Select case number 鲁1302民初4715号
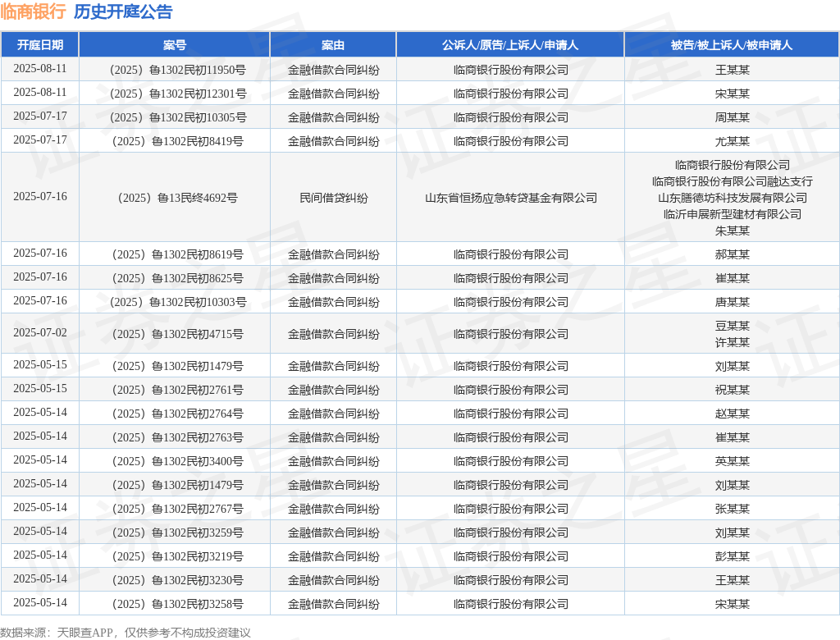 [178, 334]
